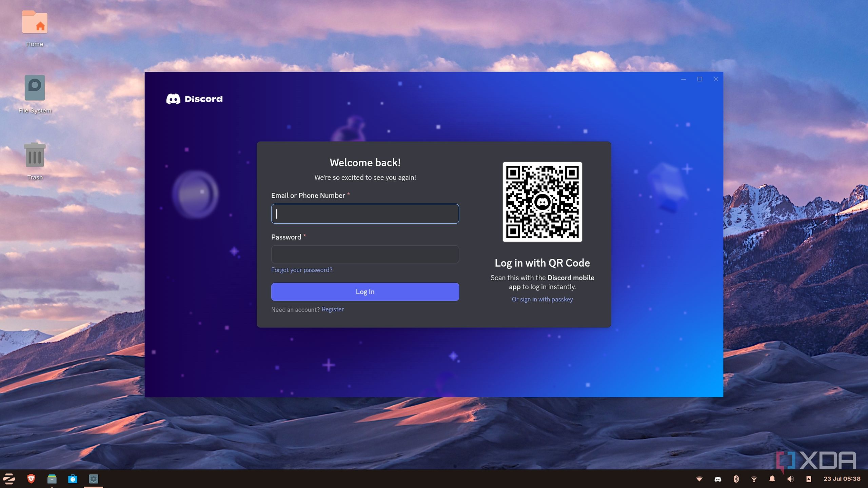The width and height of the screenshot is (868, 488).
Task: Select the File System desktop icon
Action: click(35, 95)
